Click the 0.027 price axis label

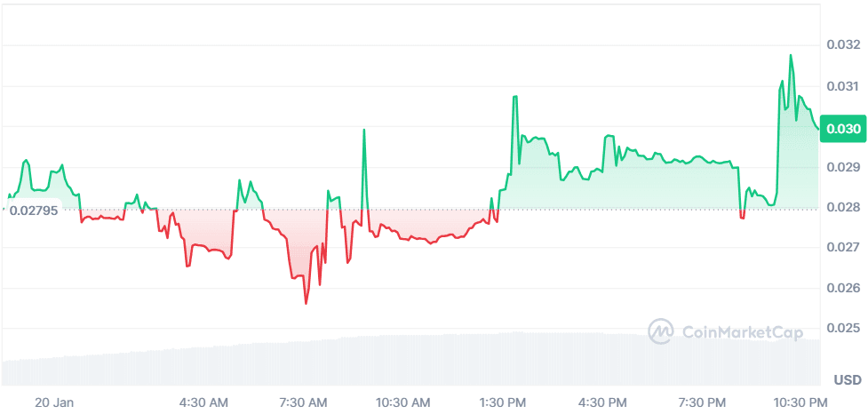[x=841, y=247]
